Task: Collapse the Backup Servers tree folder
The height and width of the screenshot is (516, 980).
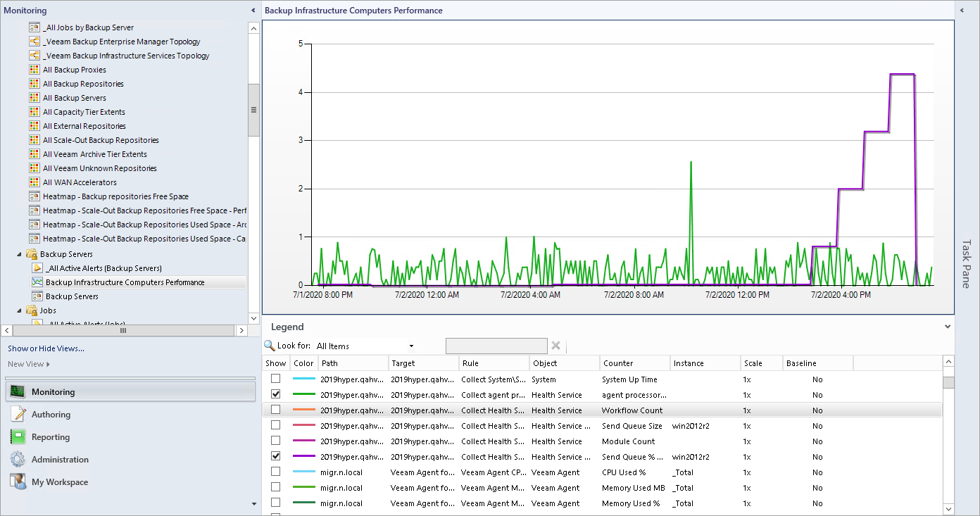Action: point(20,254)
